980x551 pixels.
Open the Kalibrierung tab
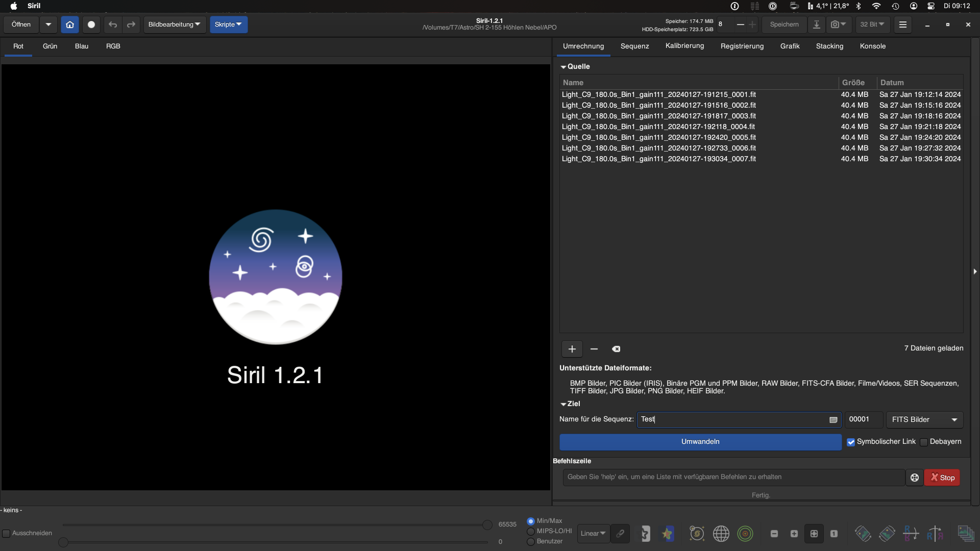coord(685,46)
